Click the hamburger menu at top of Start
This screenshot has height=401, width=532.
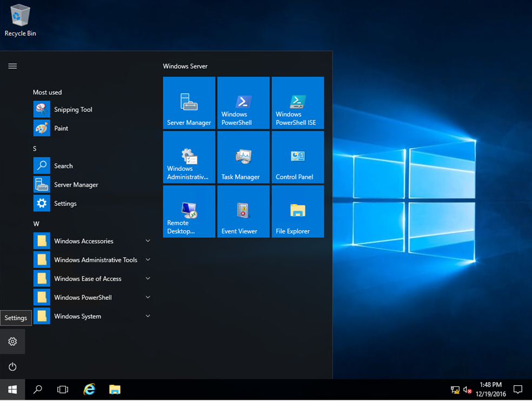coord(12,66)
